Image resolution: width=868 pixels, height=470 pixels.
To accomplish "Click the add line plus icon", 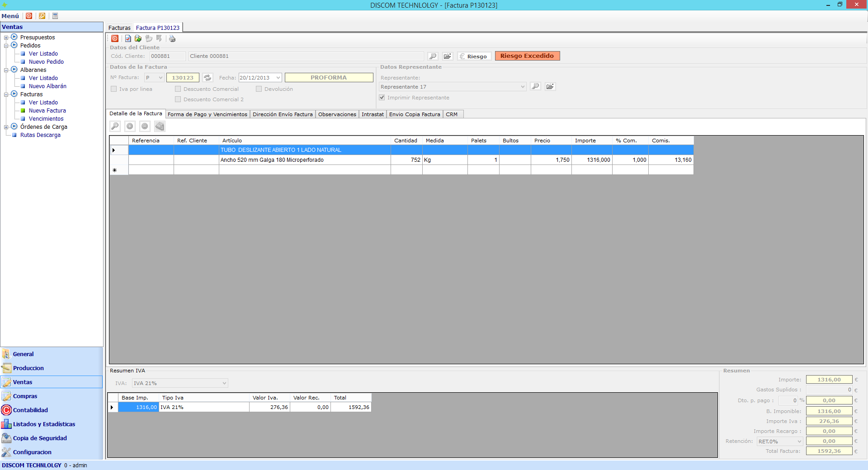I will pyautogui.click(x=130, y=127).
